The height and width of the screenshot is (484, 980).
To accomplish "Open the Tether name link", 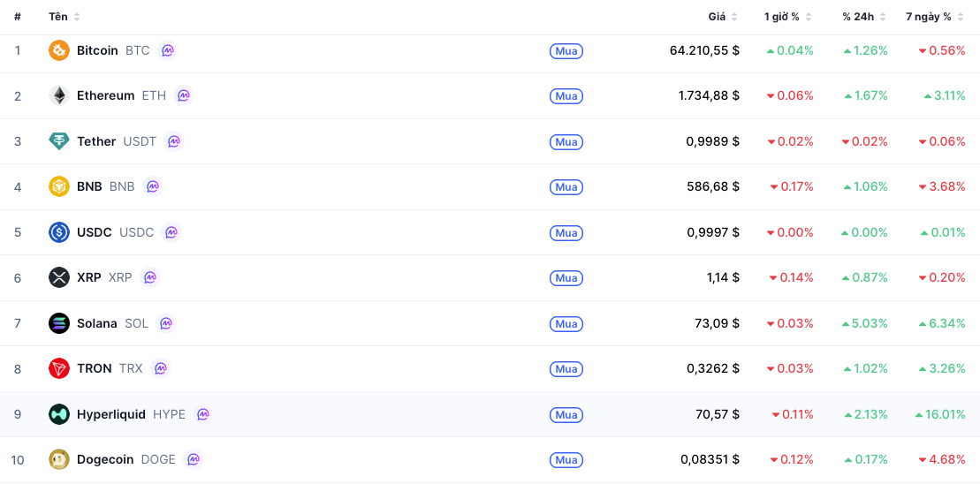I will [x=96, y=141].
